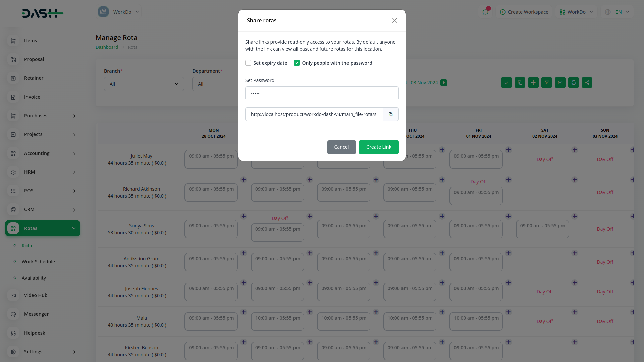Viewport: 644px width, 362px height.
Task: Close the Share rotas dialog
Action: [394, 20]
